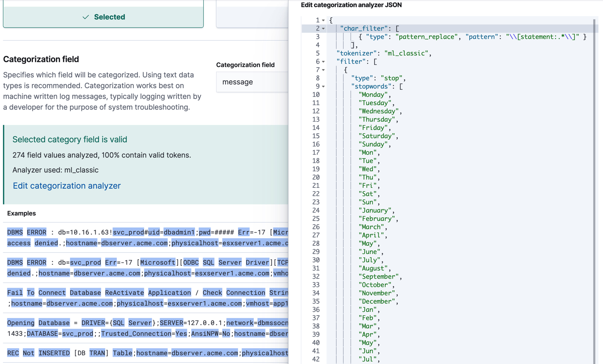
Task: Collapse the stopwords list on line 9
Action: pos(322,86)
